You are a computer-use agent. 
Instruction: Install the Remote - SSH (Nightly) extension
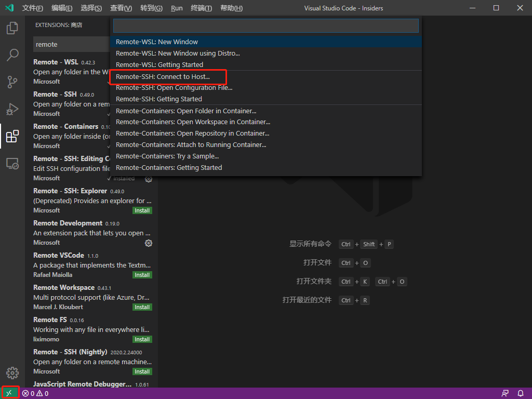[142, 372]
